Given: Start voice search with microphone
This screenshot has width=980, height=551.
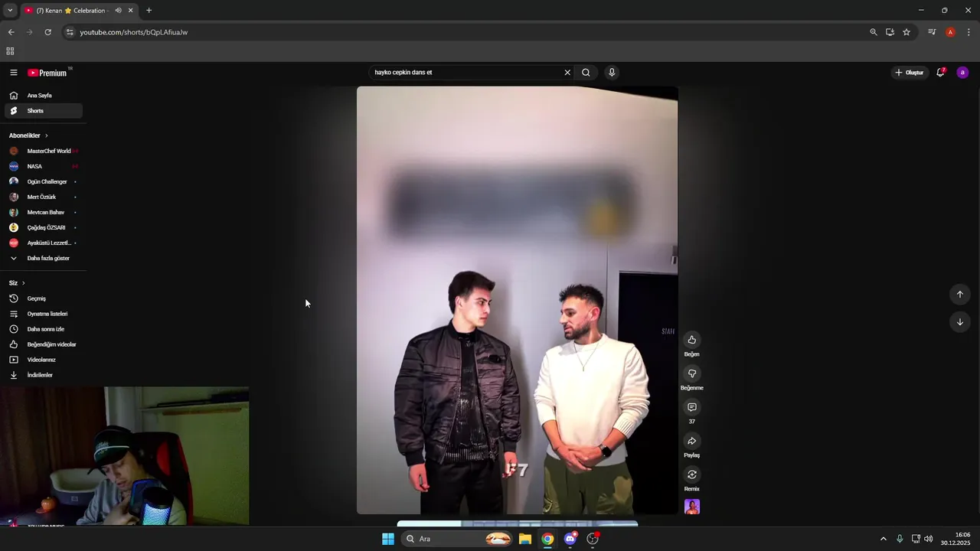Looking at the screenshot, I should pos(612,73).
